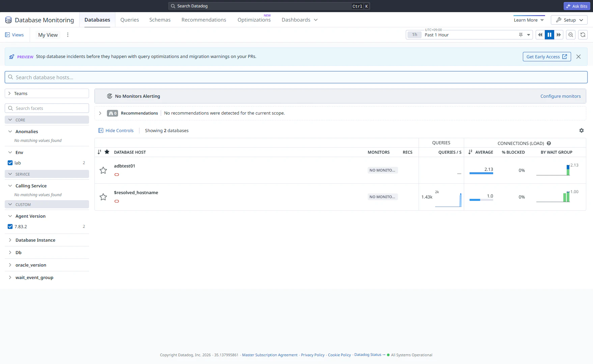Image resolution: width=593 pixels, height=364 pixels.
Task: Click $resolved_hostname average load bar
Action: coord(481,200)
